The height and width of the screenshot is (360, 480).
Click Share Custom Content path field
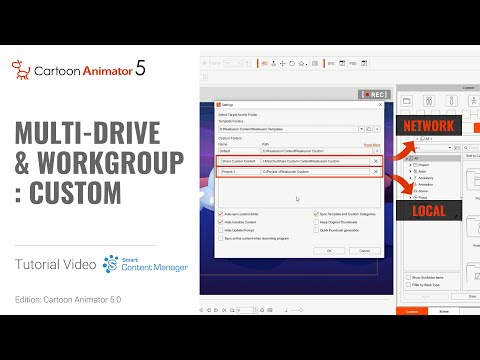pos(316,161)
